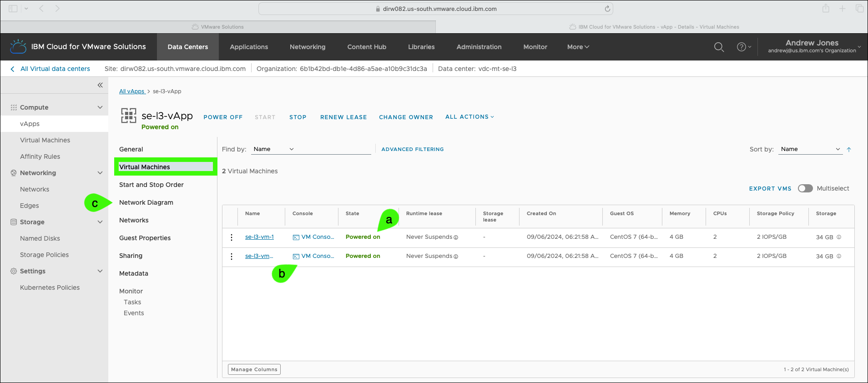Open the Sort by Name dropdown
The image size is (868, 383).
point(810,149)
